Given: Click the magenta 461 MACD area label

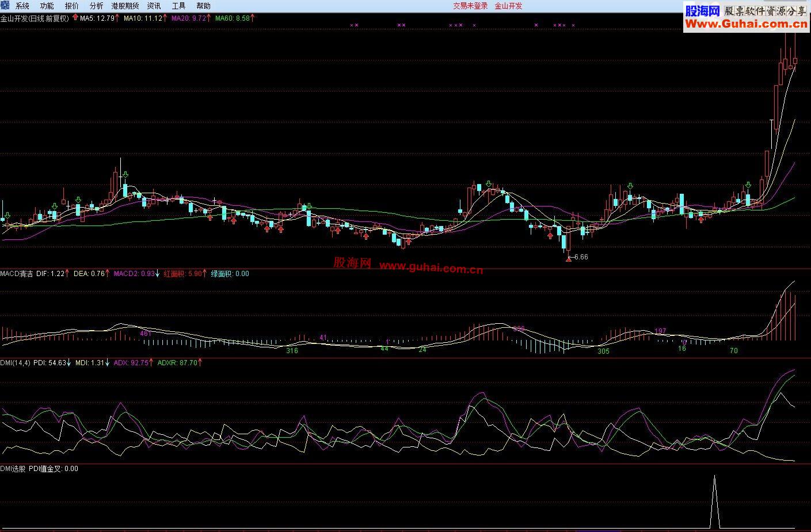Looking at the screenshot, I should click(146, 334).
